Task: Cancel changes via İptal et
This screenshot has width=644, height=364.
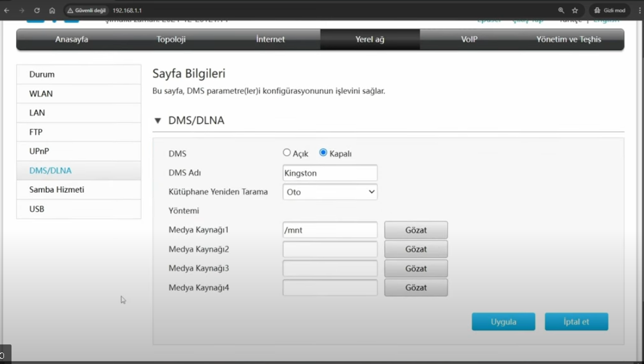Action: 576,321
